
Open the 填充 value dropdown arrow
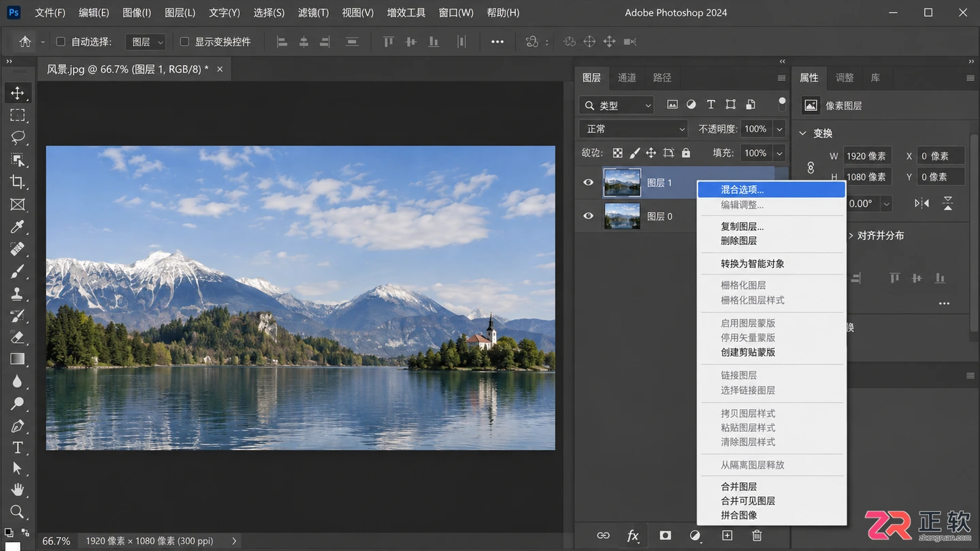click(x=779, y=153)
